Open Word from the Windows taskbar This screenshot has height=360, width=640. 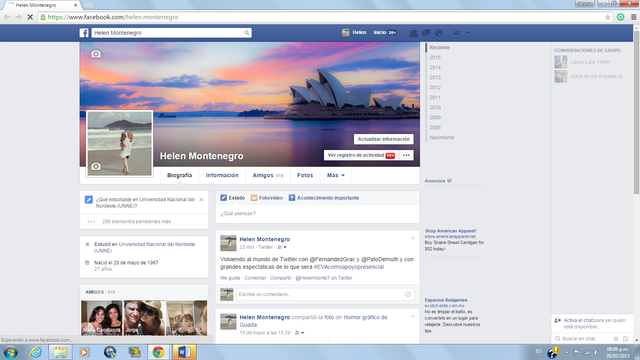click(184, 352)
